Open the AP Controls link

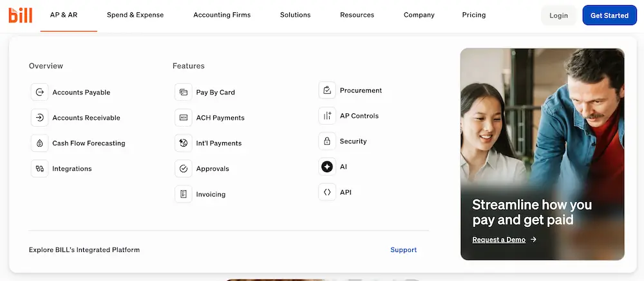(x=359, y=116)
